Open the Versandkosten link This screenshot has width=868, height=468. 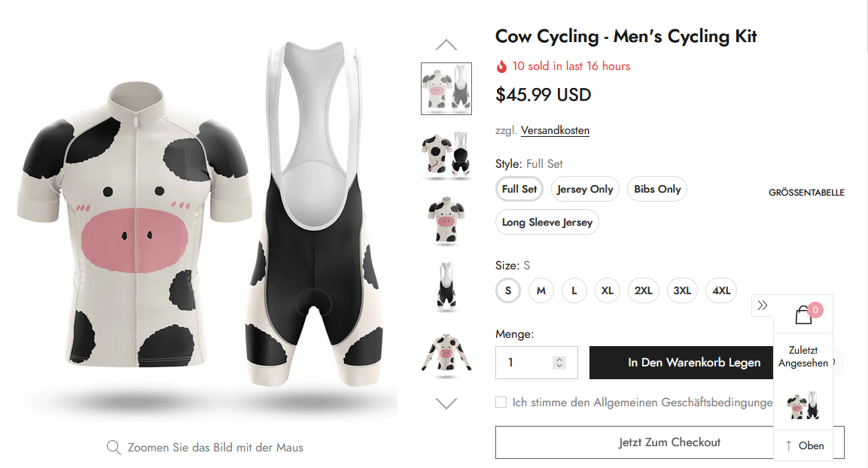(x=555, y=130)
